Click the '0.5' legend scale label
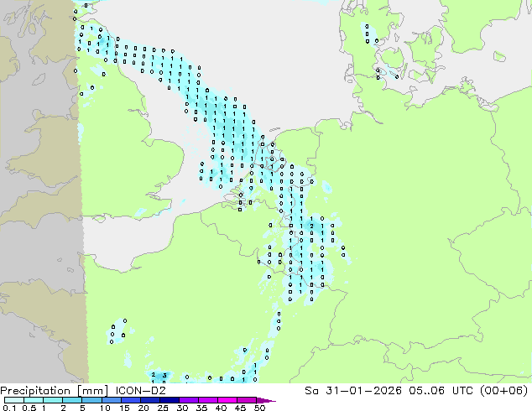This screenshot has width=532, height=411. (x=29, y=408)
